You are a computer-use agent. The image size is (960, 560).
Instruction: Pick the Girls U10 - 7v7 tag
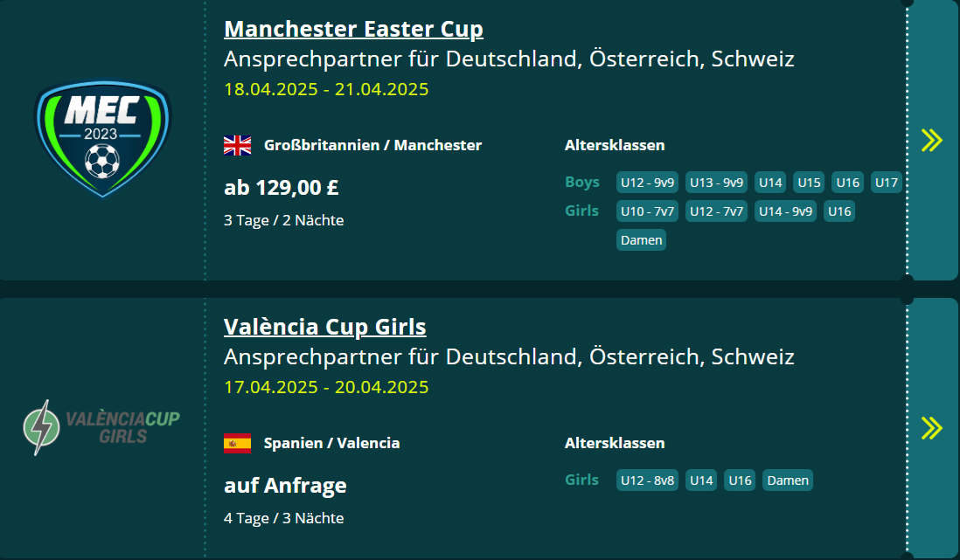click(647, 211)
